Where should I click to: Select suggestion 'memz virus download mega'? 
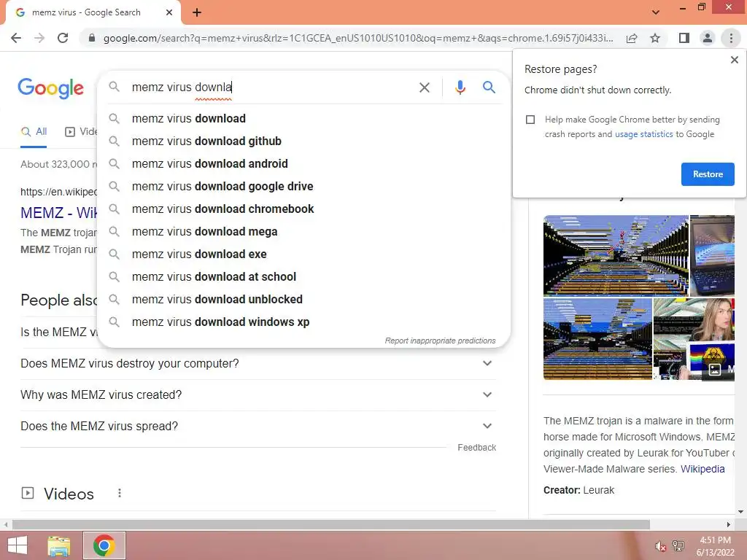(304, 231)
